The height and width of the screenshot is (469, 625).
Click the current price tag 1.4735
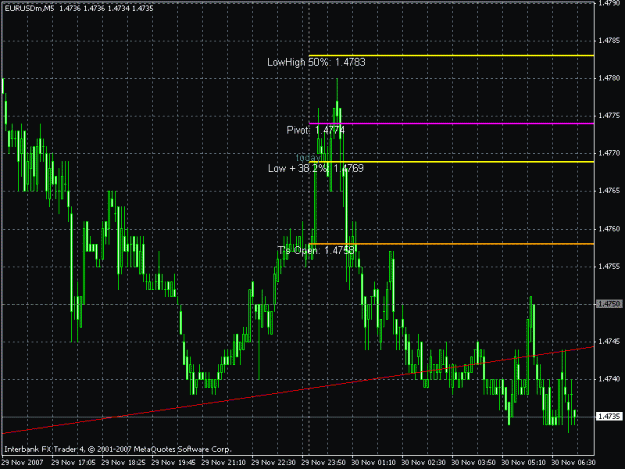(x=609, y=416)
